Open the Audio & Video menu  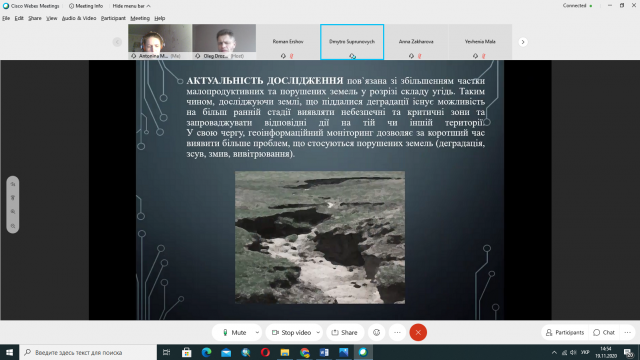(x=79, y=18)
